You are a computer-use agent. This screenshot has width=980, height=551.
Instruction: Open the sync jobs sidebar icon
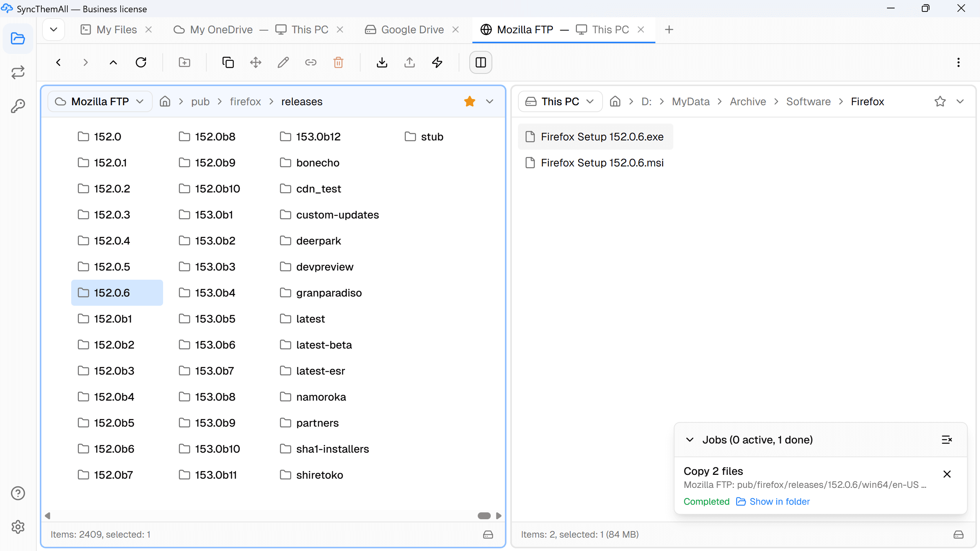point(18,72)
